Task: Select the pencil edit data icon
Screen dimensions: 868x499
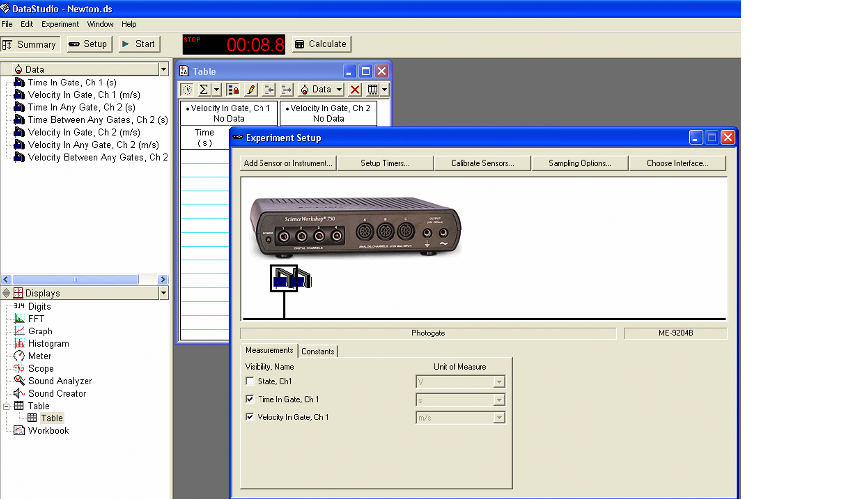Action: coord(251,90)
